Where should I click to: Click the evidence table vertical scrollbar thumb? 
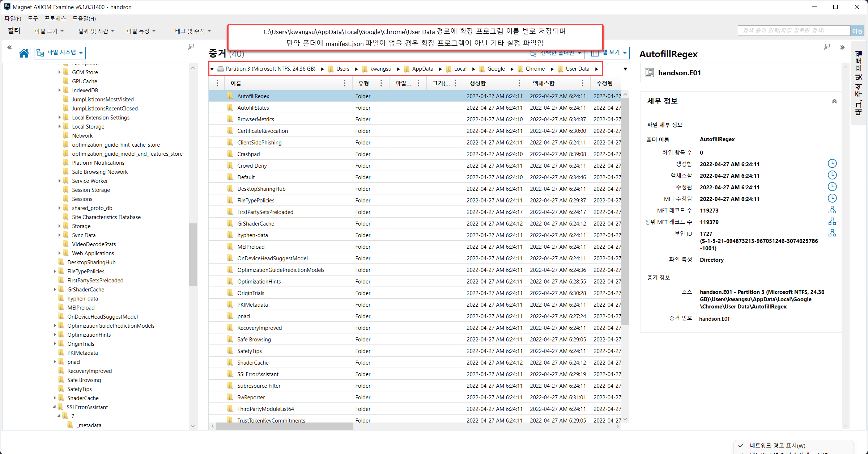[x=625, y=212]
